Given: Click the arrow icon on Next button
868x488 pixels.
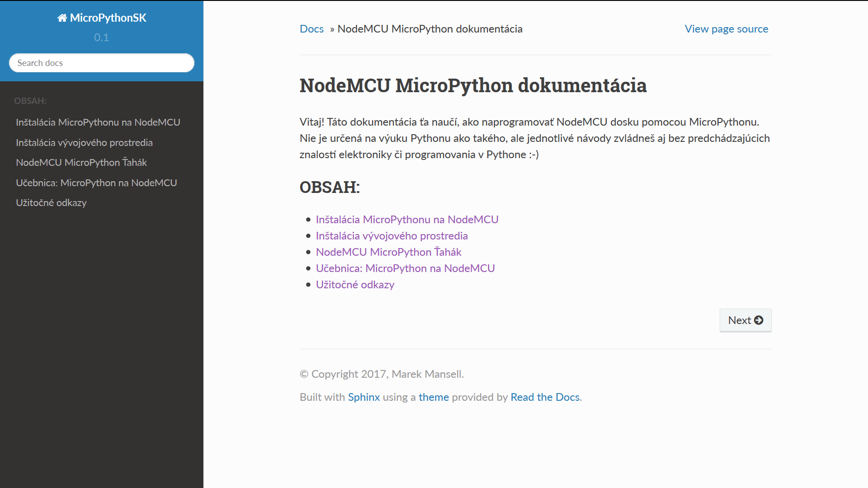Looking at the screenshot, I should 759,320.
